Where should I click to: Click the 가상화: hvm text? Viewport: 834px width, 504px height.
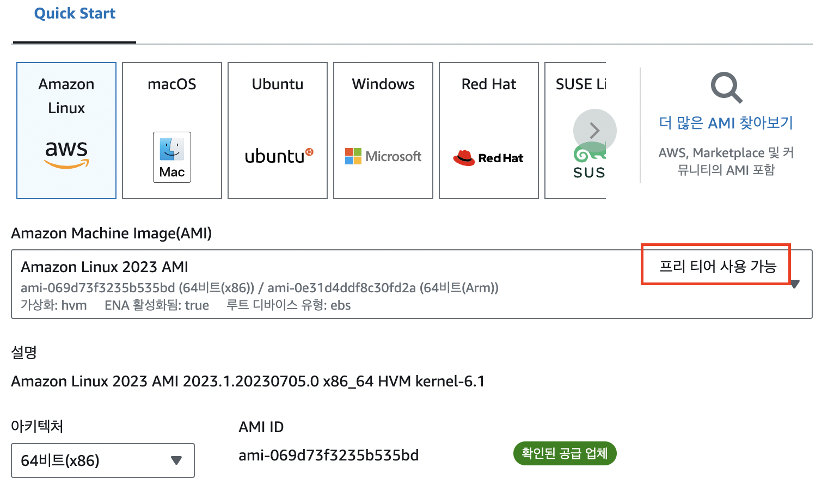coord(54,305)
